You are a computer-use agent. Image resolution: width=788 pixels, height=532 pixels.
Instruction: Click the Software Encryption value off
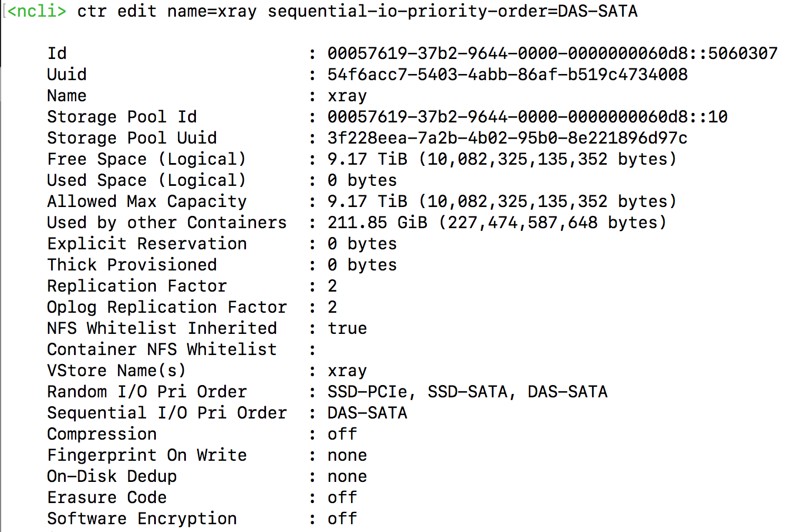coord(342,519)
